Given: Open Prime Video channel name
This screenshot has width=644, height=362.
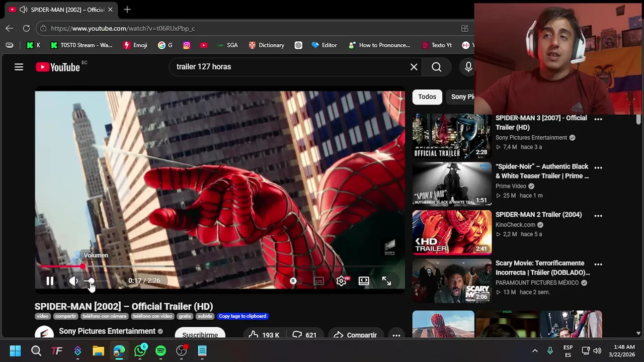Looking at the screenshot, I should (511, 186).
